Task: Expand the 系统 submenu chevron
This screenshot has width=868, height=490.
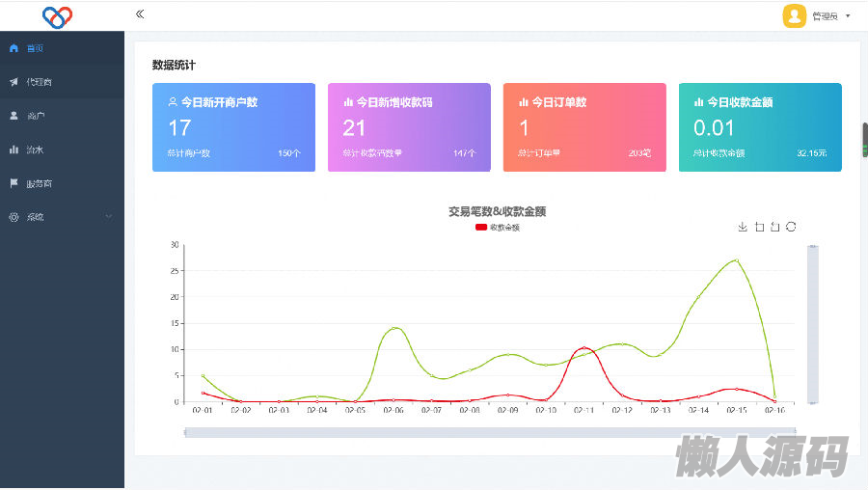Action: 108,217
